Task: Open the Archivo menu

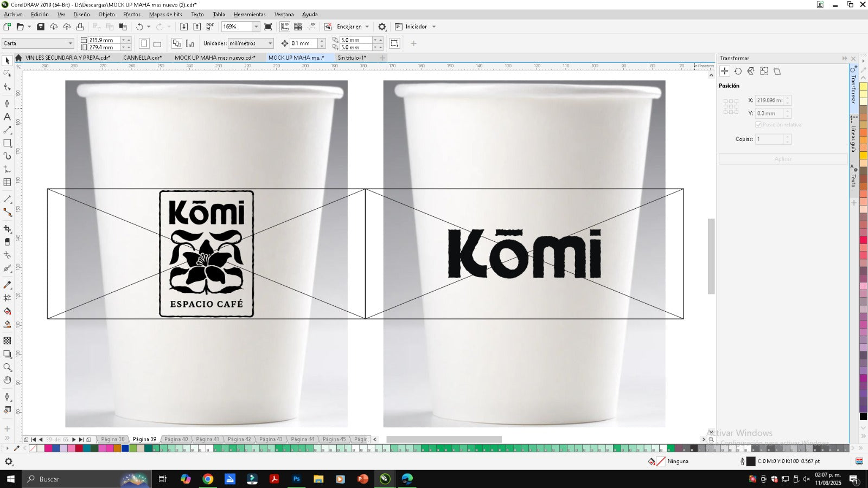Action: click(x=13, y=15)
